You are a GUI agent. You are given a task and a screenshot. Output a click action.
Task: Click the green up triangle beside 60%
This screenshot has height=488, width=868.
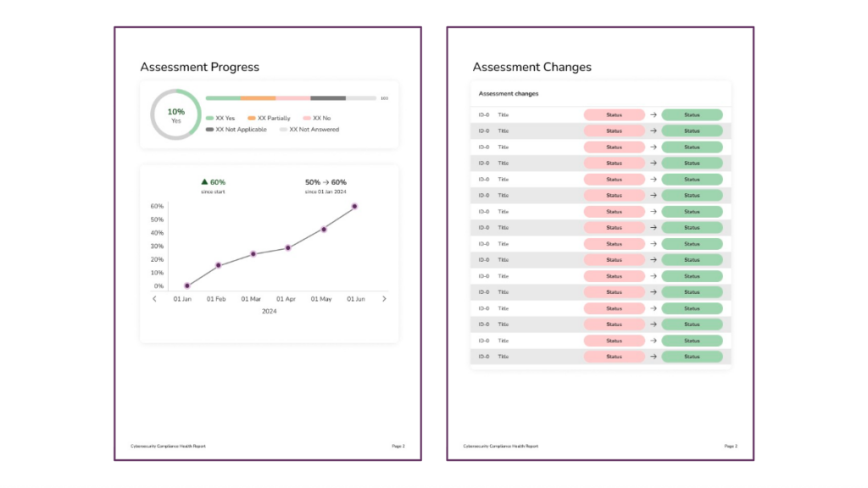click(204, 182)
